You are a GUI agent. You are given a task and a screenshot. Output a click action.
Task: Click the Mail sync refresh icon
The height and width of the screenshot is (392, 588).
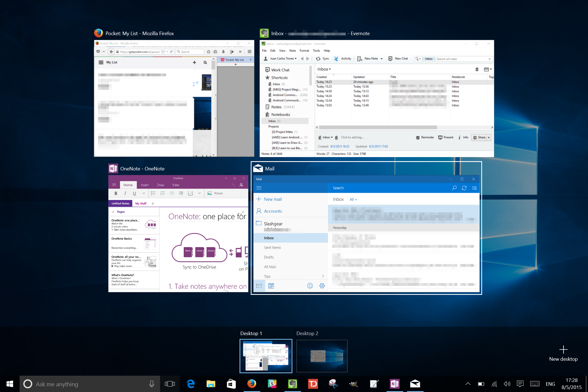[x=464, y=188]
